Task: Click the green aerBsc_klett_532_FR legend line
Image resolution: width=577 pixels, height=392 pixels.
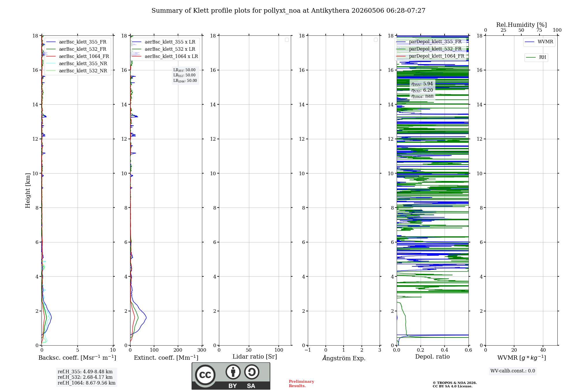Action: (50, 49)
